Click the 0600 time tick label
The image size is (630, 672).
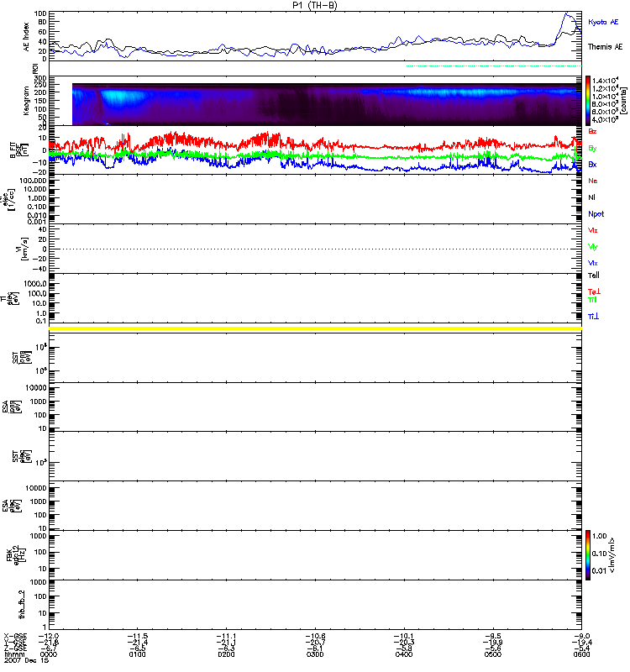(581, 654)
